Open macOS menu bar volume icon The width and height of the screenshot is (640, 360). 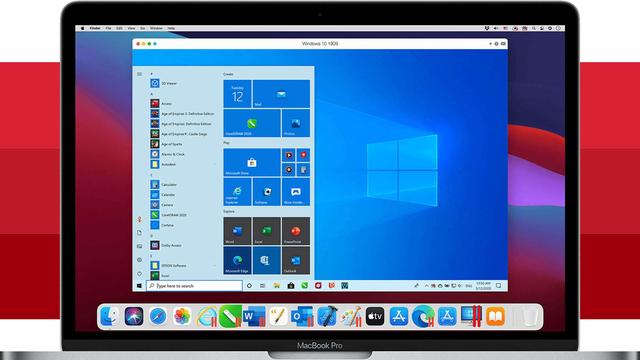496,28
